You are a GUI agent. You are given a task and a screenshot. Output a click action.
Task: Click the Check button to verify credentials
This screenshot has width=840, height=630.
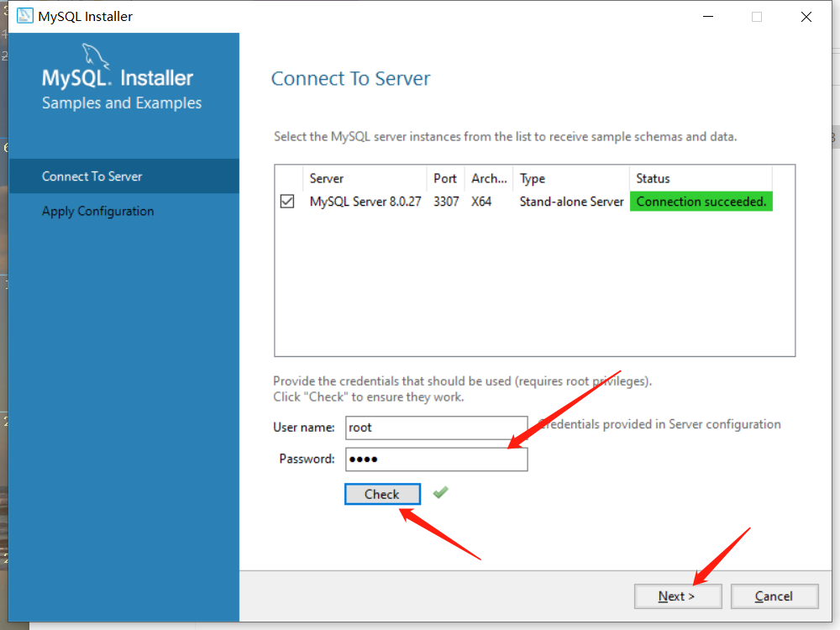coord(382,494)
